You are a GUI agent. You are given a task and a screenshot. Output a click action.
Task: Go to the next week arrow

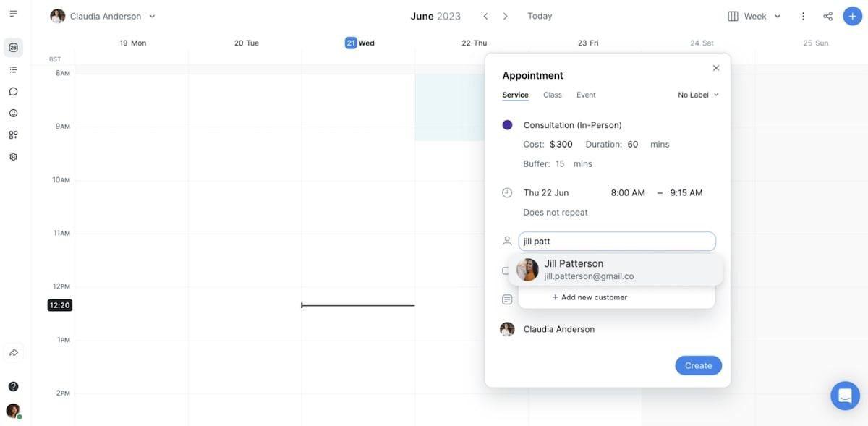tap(506, 16)
